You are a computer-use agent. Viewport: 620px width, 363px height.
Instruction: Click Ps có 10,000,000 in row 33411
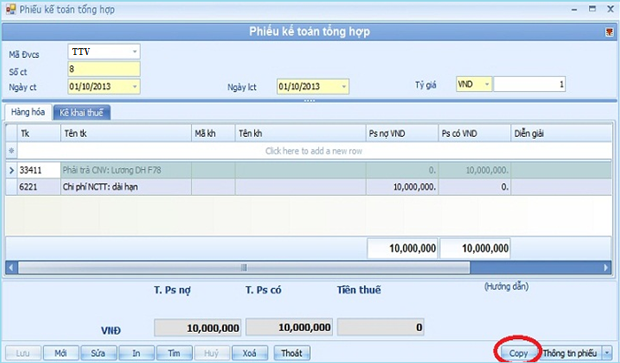click(x=474, y=170)
